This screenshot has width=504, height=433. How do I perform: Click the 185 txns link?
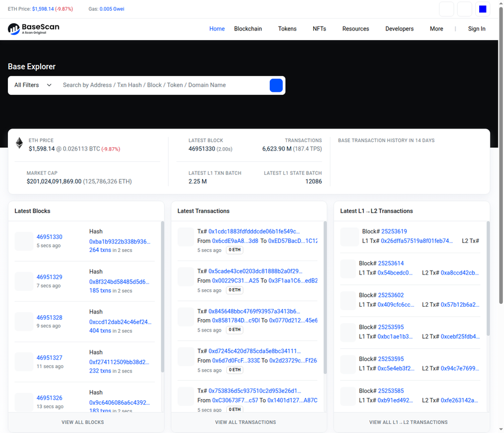[100, 290]
